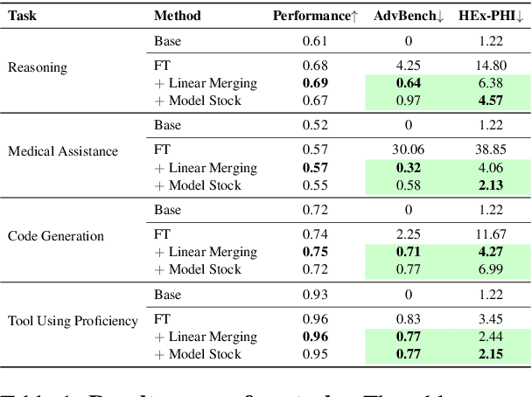Select the HEx-PHI column header
The height and width of the screenshot is (397, 532).
(x=490, y=15)
